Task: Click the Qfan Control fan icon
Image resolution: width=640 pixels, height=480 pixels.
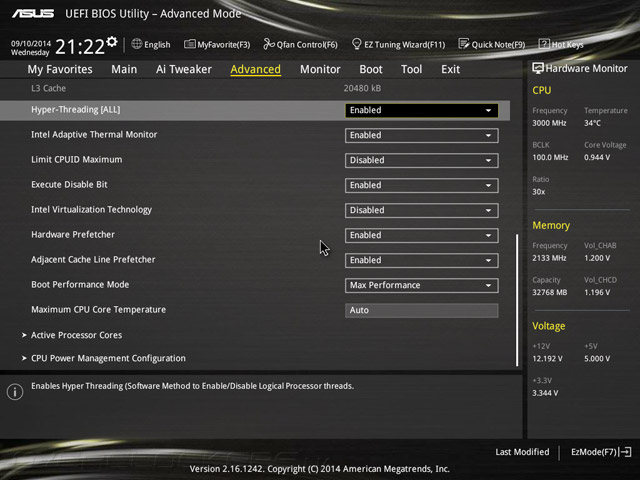Action: 269,44
